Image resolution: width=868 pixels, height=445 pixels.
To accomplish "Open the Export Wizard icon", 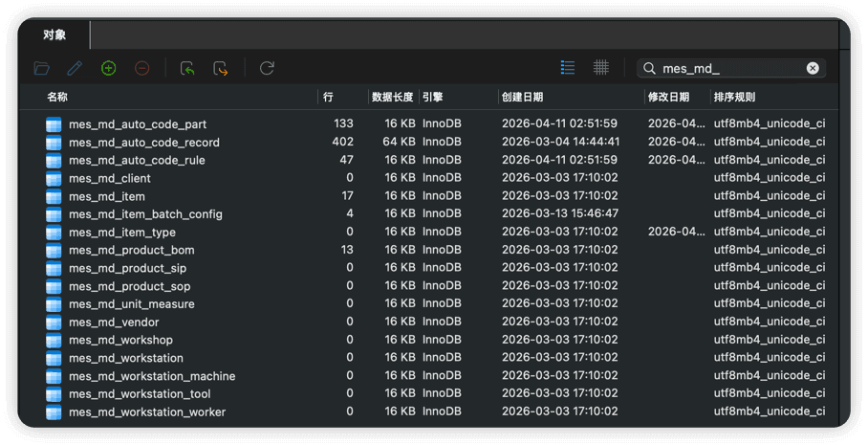I will tap(221, 68).
